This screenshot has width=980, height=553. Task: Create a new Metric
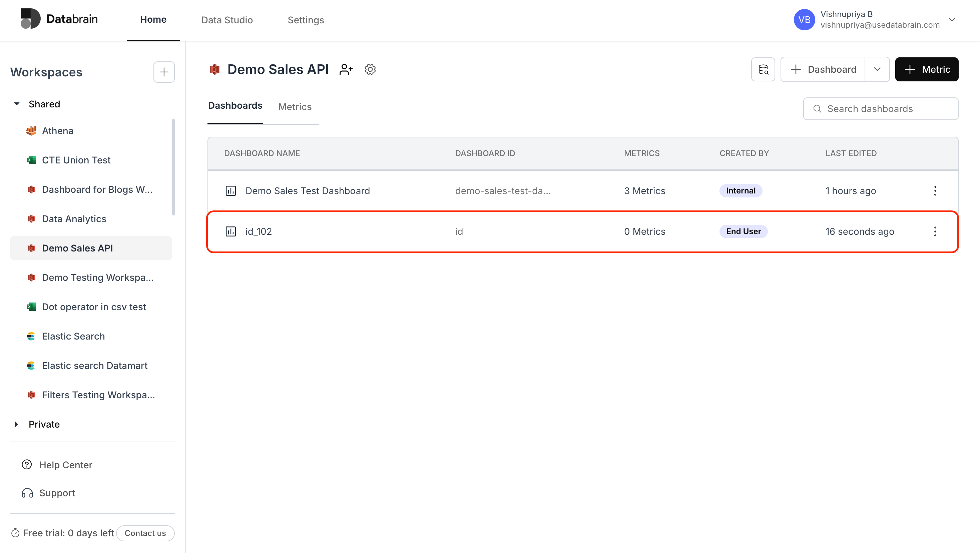click(927, 69)
